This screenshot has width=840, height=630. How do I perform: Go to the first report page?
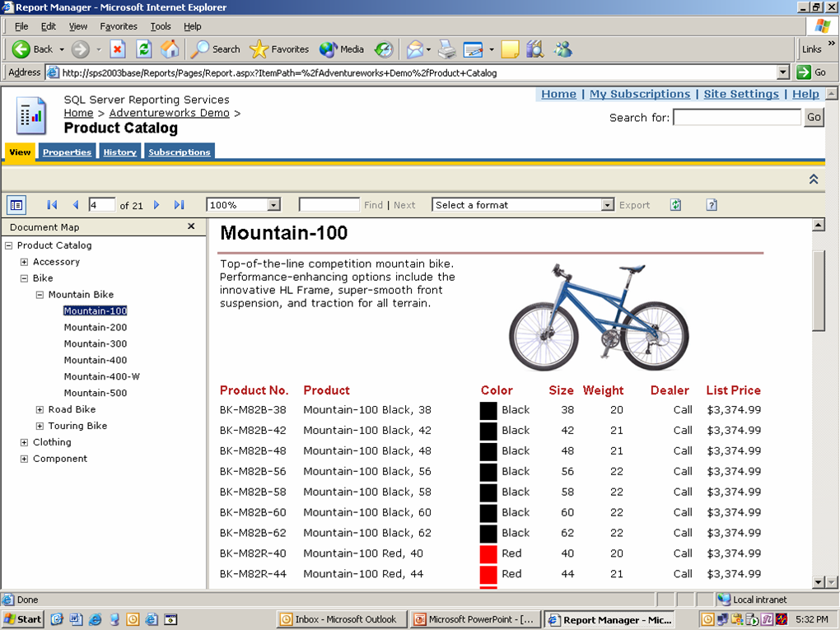pos(52,205)
